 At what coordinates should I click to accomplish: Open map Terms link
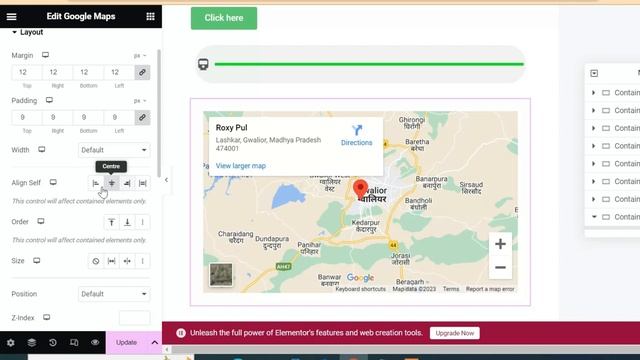coord(451,289)
